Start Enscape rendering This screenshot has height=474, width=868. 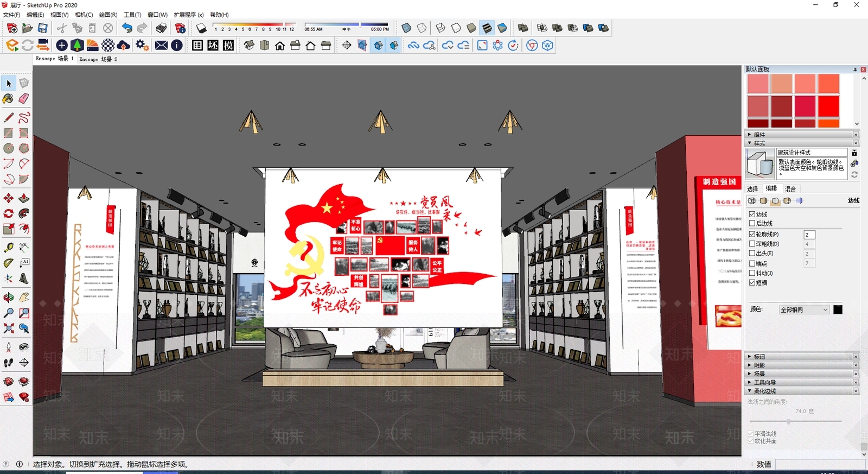12,45
